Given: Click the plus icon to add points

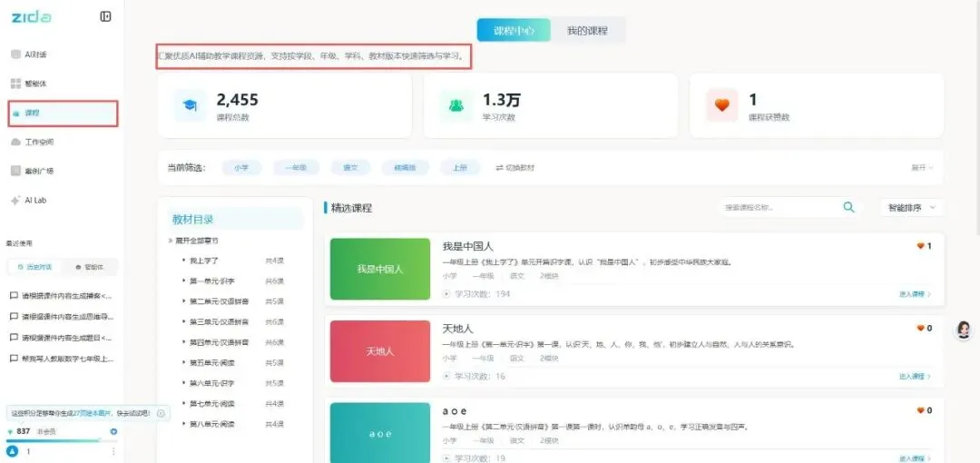Looking at the screenshot, I should [113, 432].
